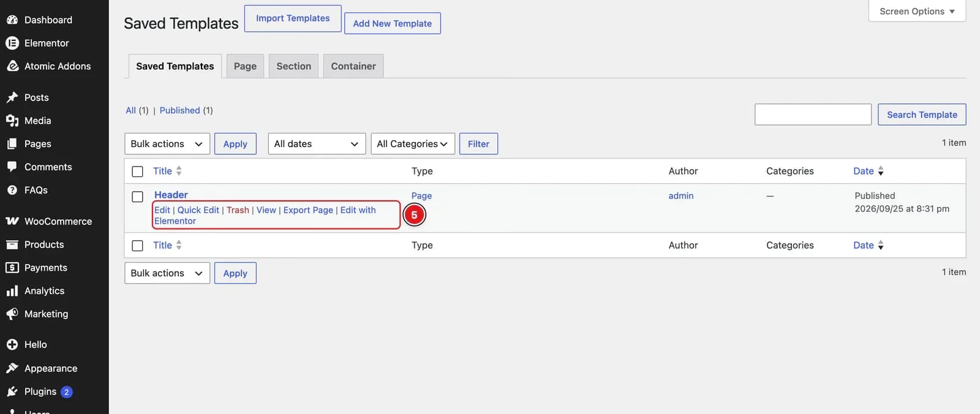Click the top Apply button
The image size is (980, 414).
coord(235,144)
